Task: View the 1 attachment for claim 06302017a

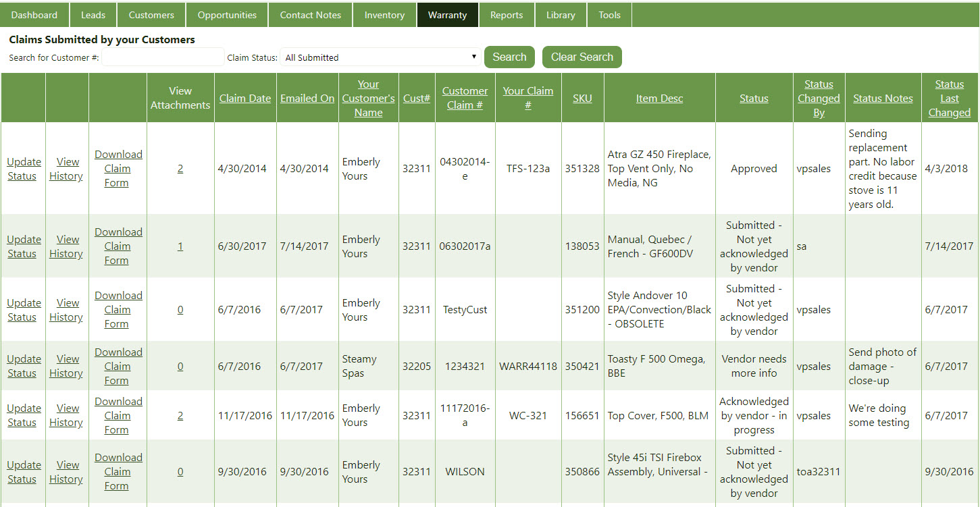Action: [180, 246]
